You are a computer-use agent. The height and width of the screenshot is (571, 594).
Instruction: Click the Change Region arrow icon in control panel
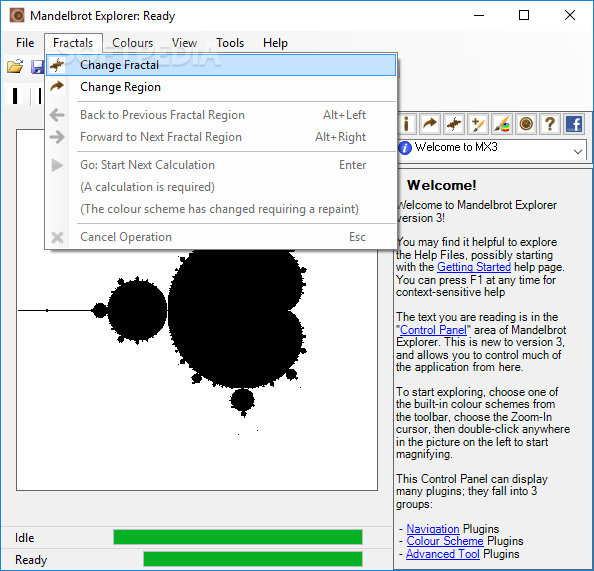[430, 124]
